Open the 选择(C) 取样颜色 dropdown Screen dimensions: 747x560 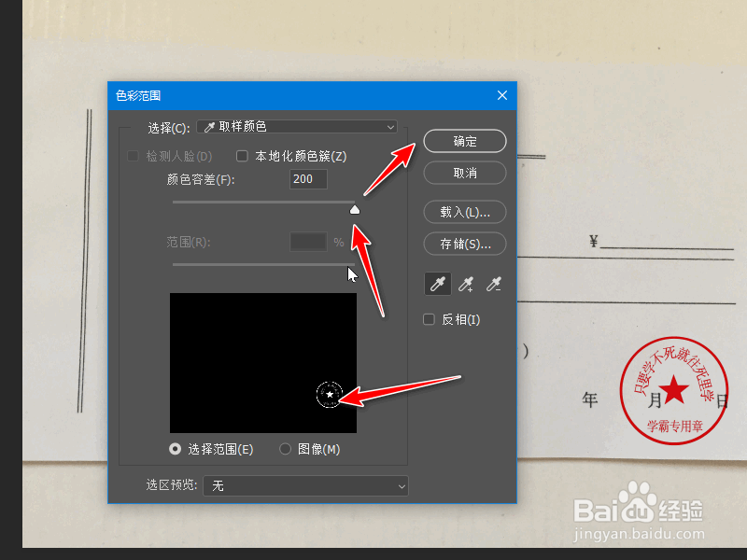coord(297,127)
